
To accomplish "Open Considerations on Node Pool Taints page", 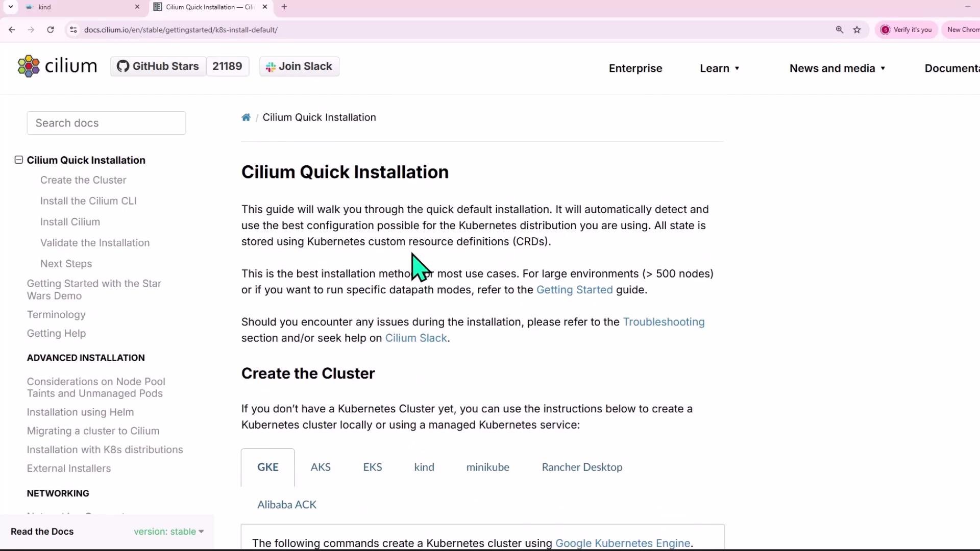I will (96, 388).
